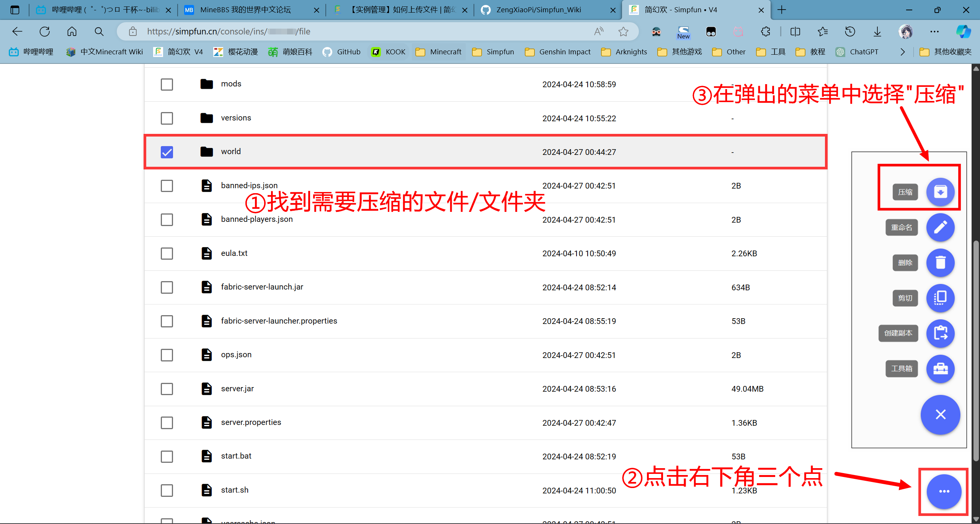The height and width of the screenshot is (524, 980).
Task: Show more bookmarks with the chevron arrow
Action: pyautogui.click(x=902, y=52)
